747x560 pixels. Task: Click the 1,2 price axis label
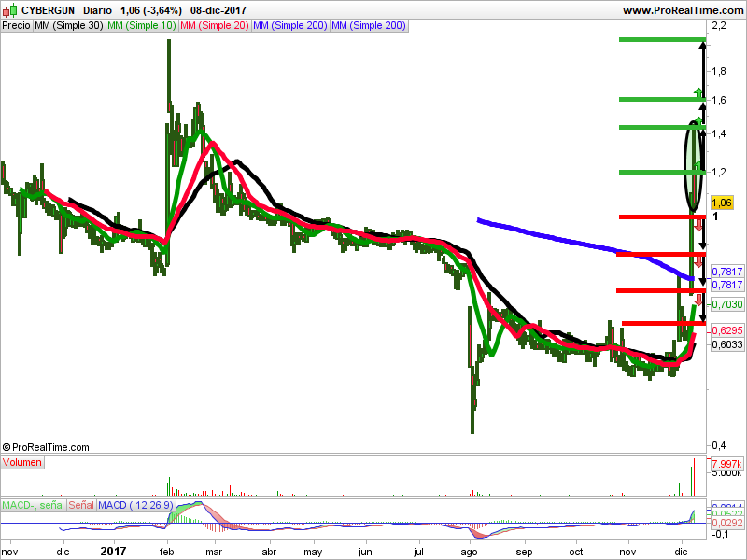[719, 172]
